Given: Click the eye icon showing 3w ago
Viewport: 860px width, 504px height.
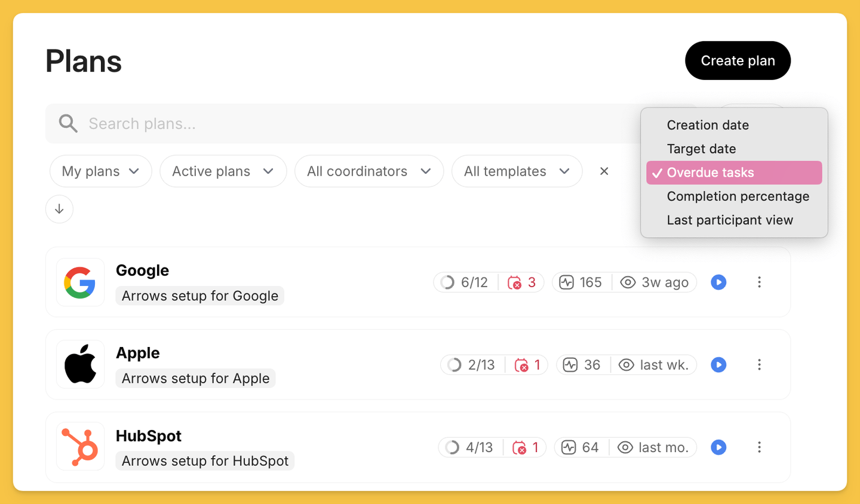Looking at the screenshot, I should coord(628,282).
